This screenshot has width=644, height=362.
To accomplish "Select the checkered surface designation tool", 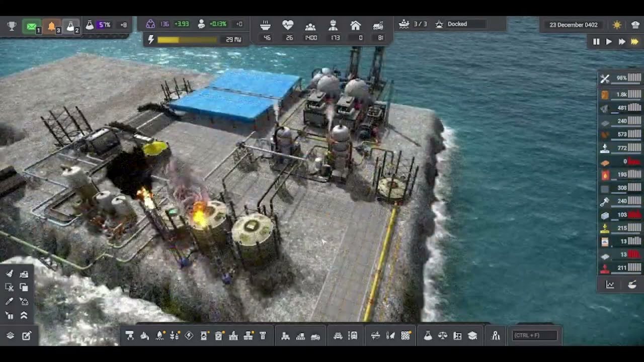I will pyautogui.click(x=406, y=336).
